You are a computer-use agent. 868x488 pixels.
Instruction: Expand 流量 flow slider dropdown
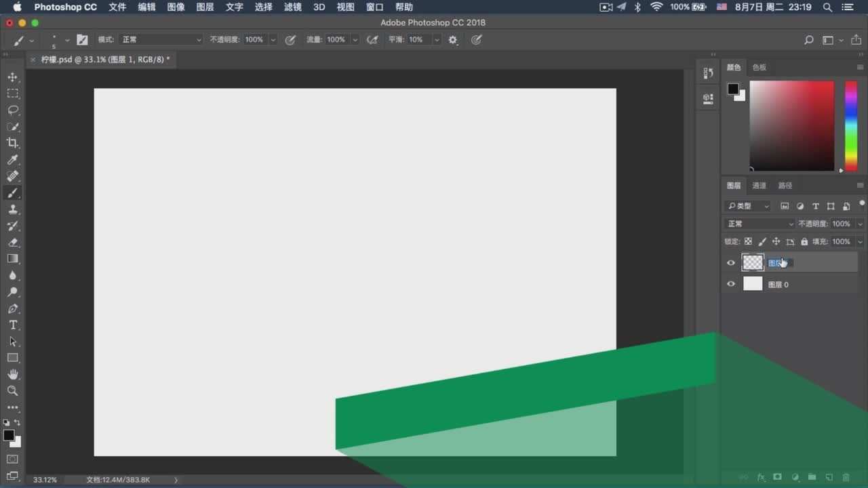[x=355, y=40]
